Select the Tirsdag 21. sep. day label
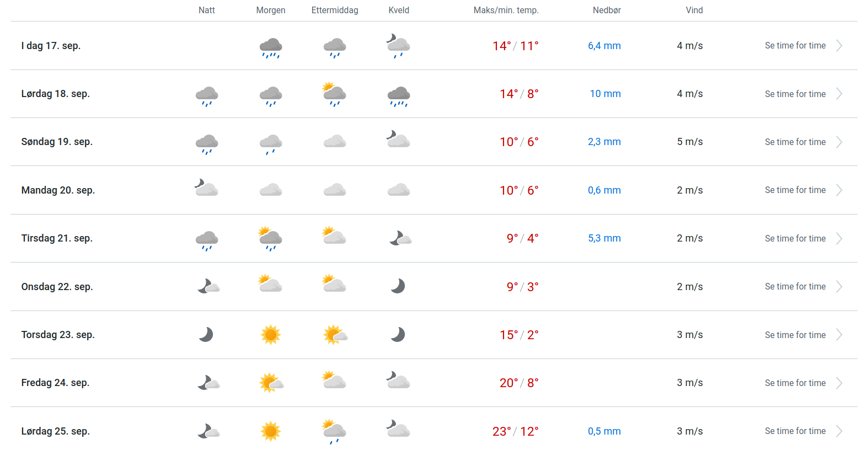The image size is (868, 455). coord(57,238)
